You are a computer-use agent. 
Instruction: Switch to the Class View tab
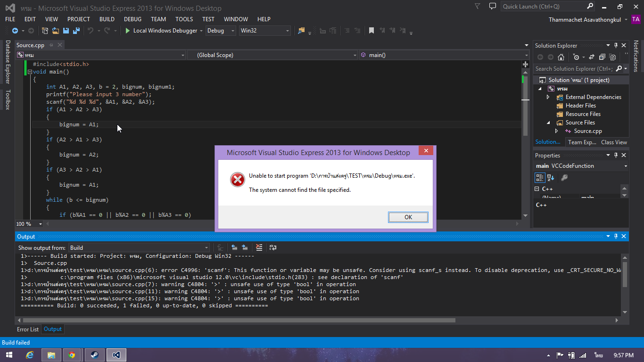pyautogui.click(x=614, y=142)
